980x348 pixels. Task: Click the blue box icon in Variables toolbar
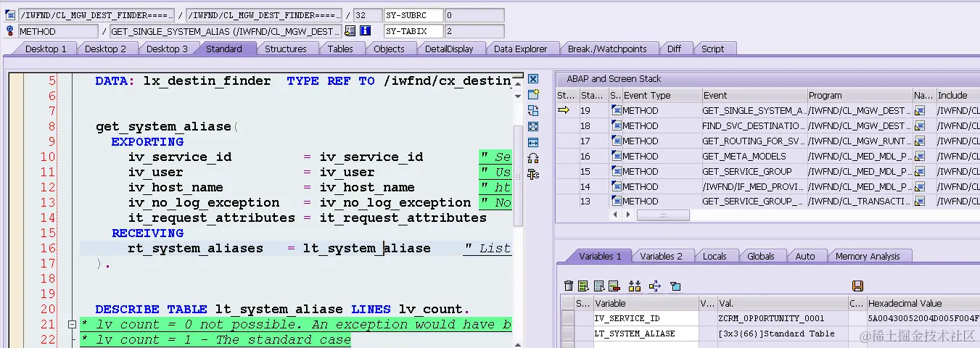point(675,286)
